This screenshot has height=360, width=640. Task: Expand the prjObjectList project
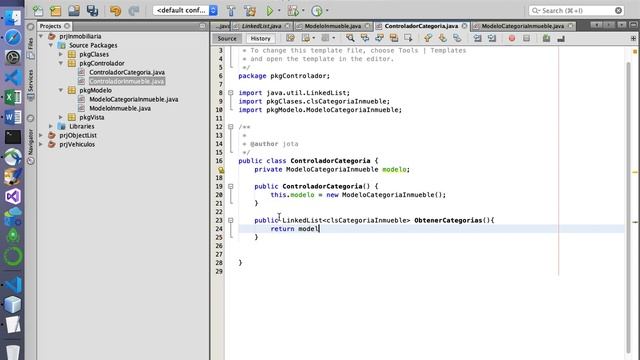[41, 135]
